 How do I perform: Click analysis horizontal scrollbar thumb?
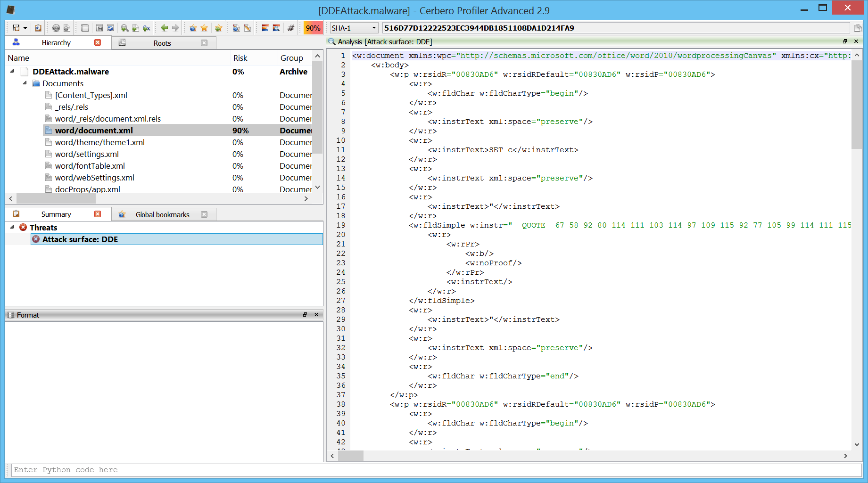(351, 456)
